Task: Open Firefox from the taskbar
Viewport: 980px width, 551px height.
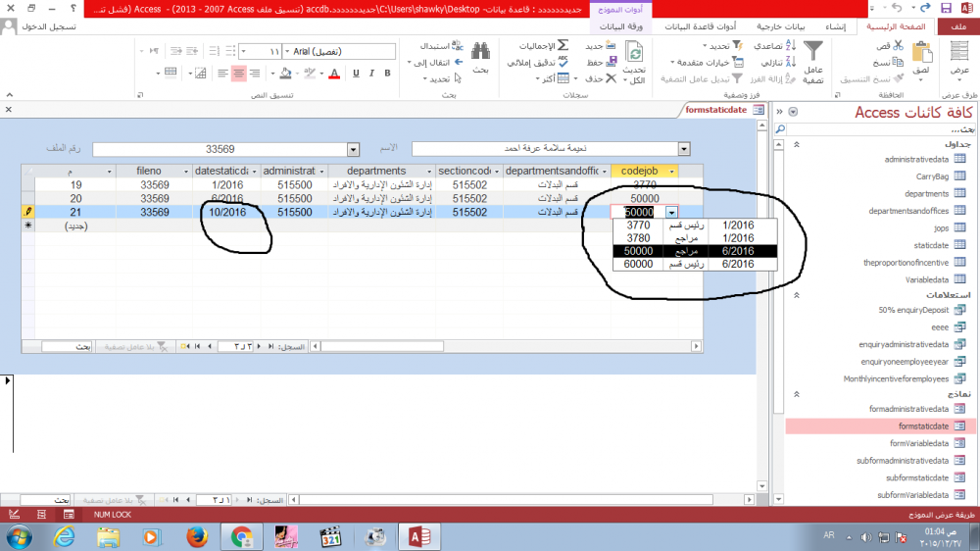Action: pos(196,537)
